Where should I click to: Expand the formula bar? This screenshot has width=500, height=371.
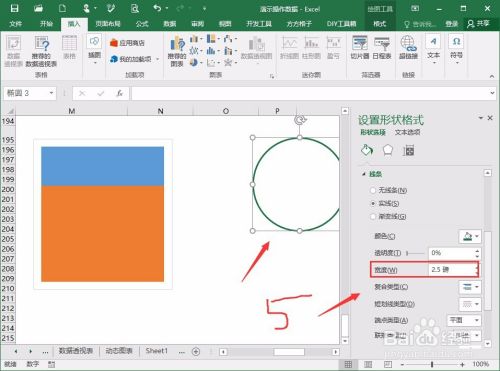492,93
